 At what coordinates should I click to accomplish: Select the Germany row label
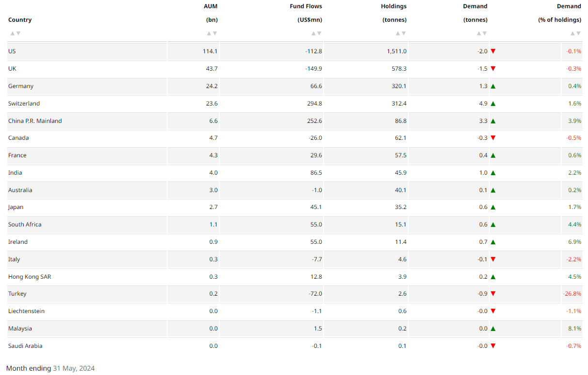(x=21, y=86)
